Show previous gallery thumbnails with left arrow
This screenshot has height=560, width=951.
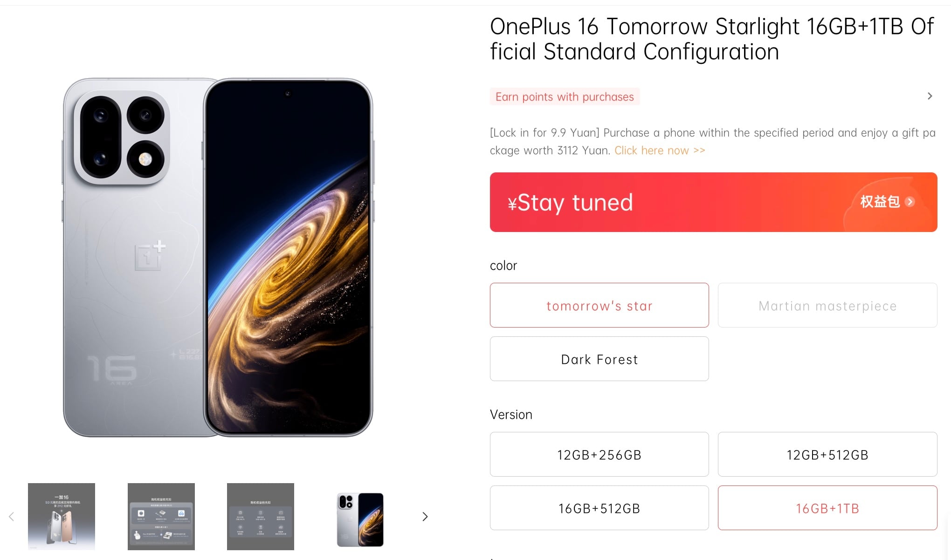[x=12, y=516]
